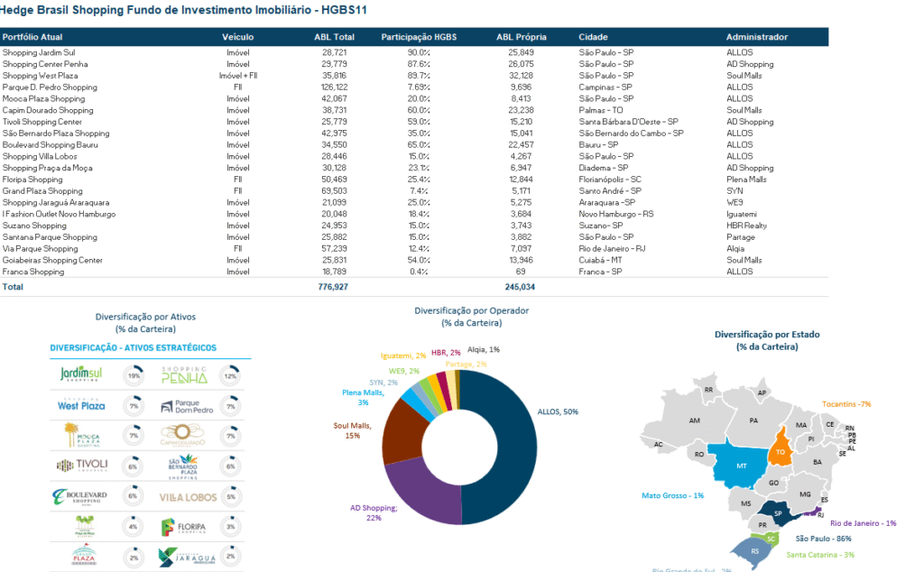The height and width of the screenshot is (572, 924).
Task: Click the 'HBR Realty' administrator cell
Action: click(x=746, y=226)
